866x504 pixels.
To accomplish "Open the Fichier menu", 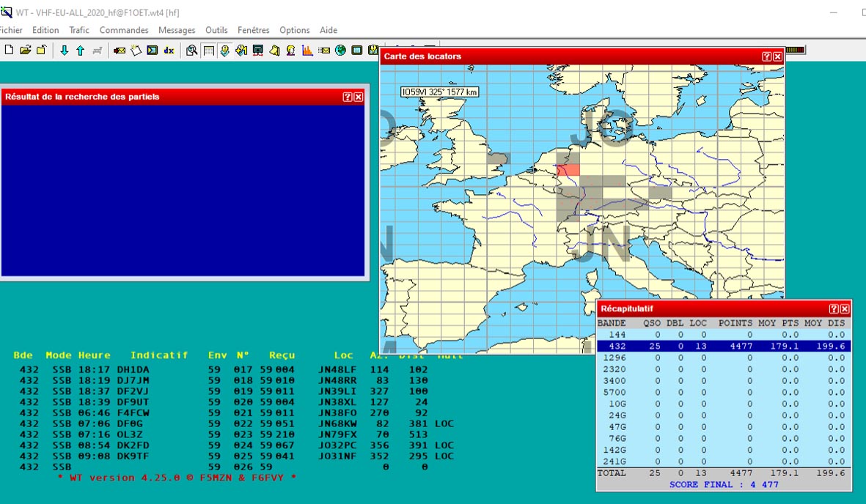I will (x=10, y=30).
